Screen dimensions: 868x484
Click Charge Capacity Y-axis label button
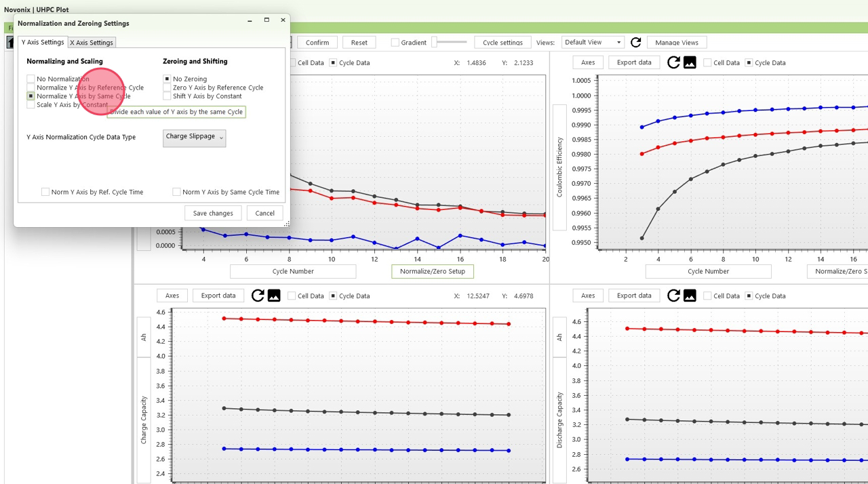point(144,420)
